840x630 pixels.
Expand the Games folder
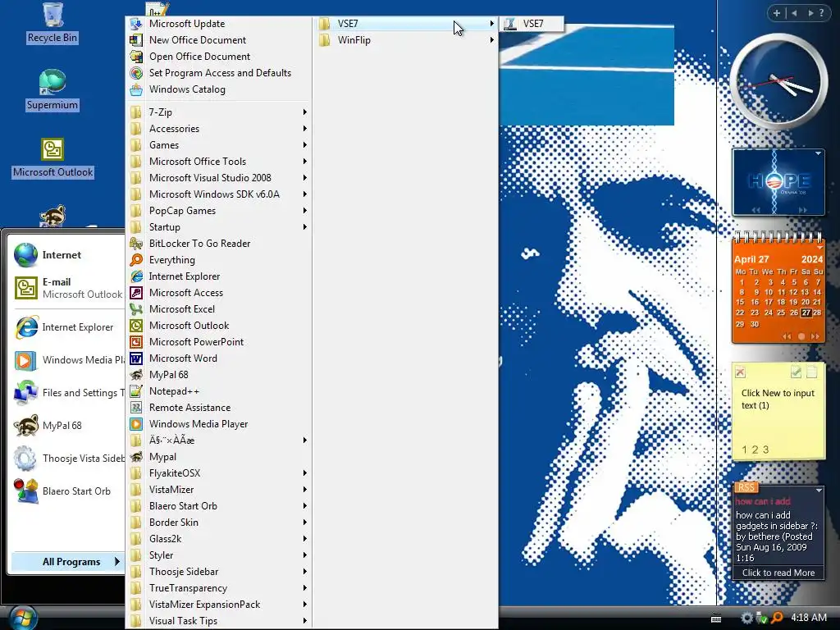point(219,145)
